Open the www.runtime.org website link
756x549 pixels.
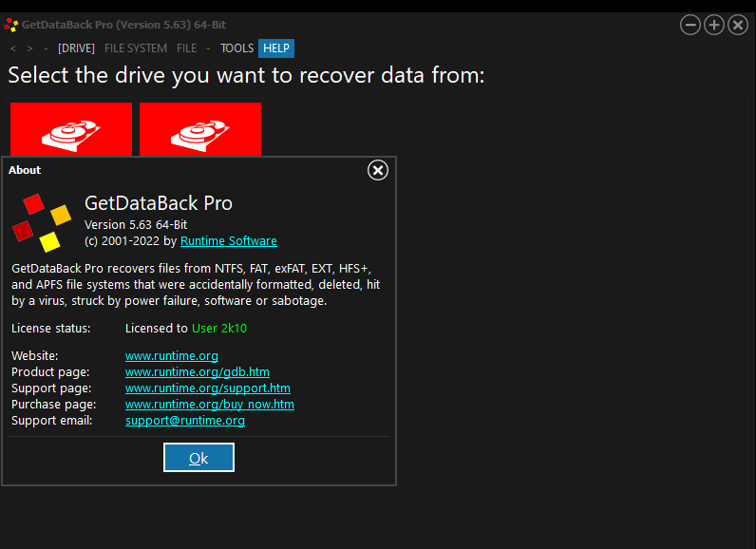click(172, 356)
